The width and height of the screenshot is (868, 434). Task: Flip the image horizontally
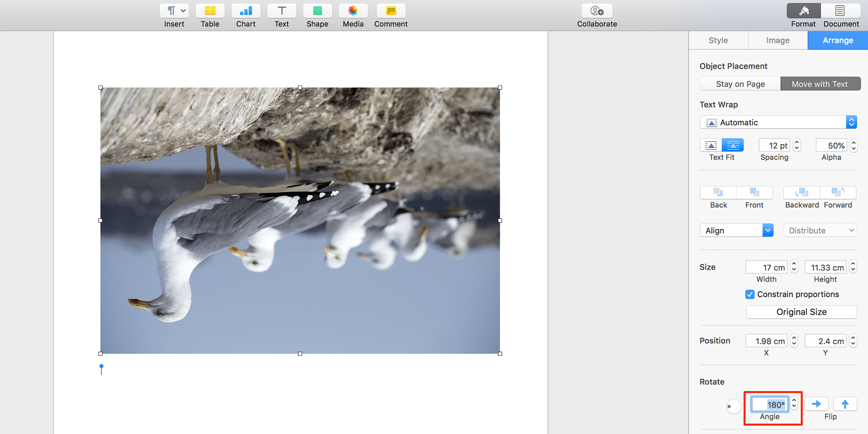816,404
